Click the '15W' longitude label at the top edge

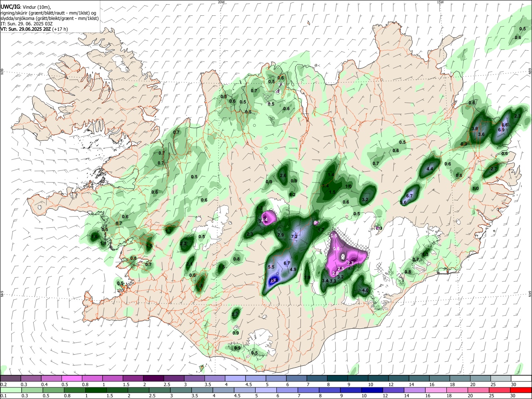pyautogui.click(x=440, y=2)
